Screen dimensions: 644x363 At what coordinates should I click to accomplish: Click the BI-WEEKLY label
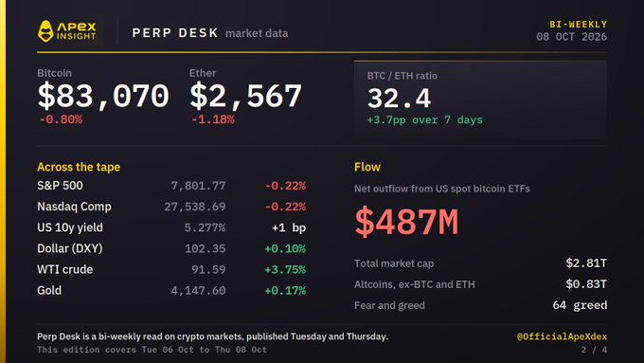pyautogui.click(x=579, y=25)
